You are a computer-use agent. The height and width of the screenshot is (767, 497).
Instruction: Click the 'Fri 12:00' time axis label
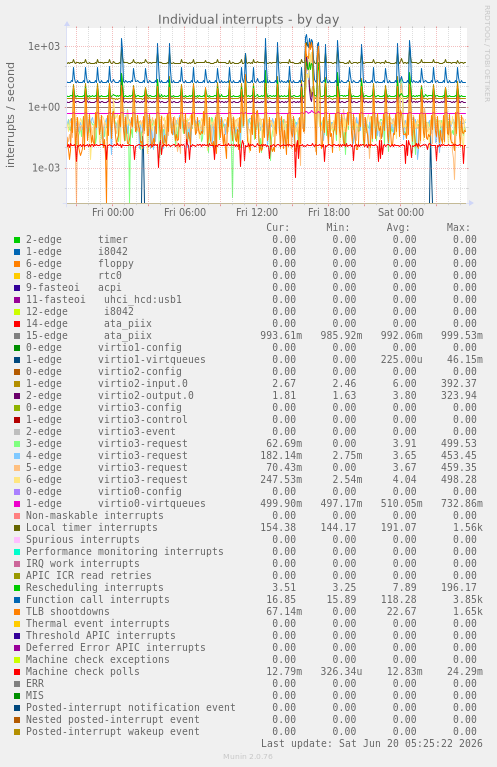[257, 212]
